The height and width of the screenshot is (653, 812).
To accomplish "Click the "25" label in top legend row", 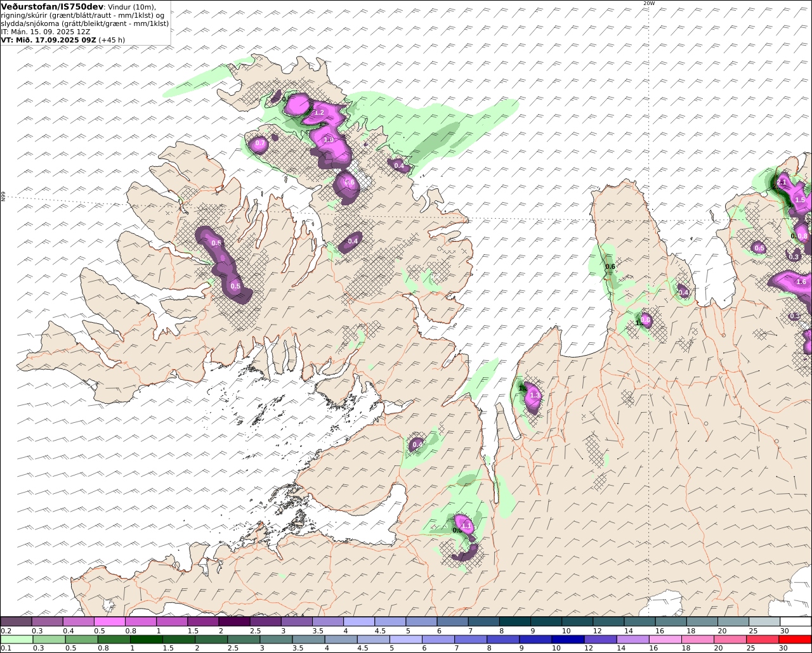I will [x=754, y=631].
